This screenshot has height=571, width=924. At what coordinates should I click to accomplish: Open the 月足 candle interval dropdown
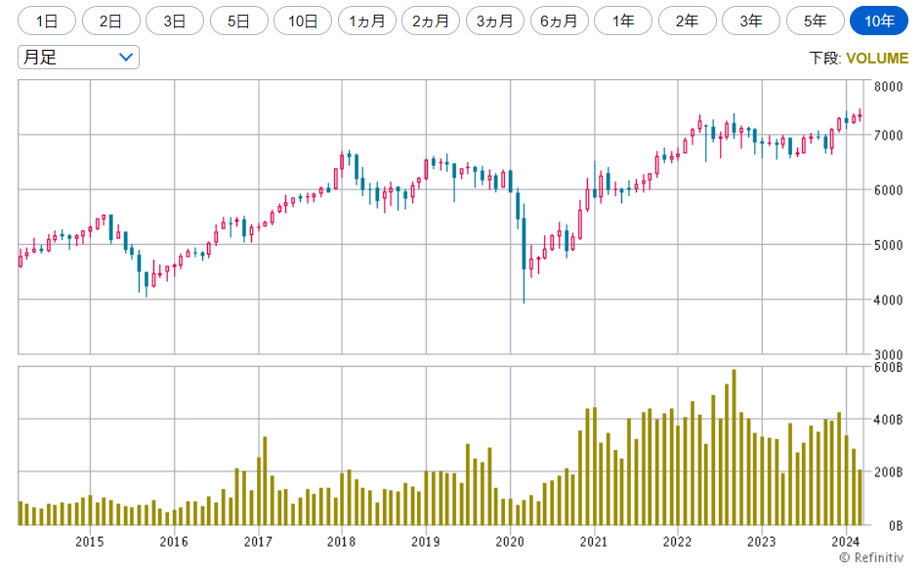tap(78, 58)
